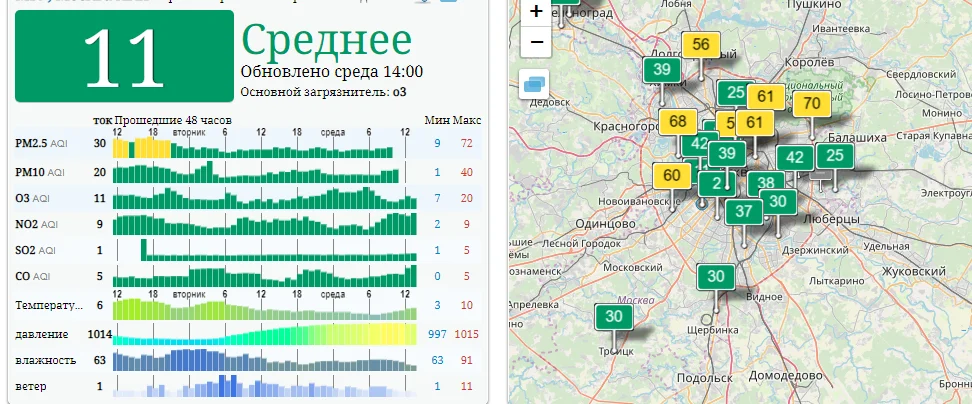
Task: Click the PM2.5 AQI row label
Action: click(x=41, y=144)
